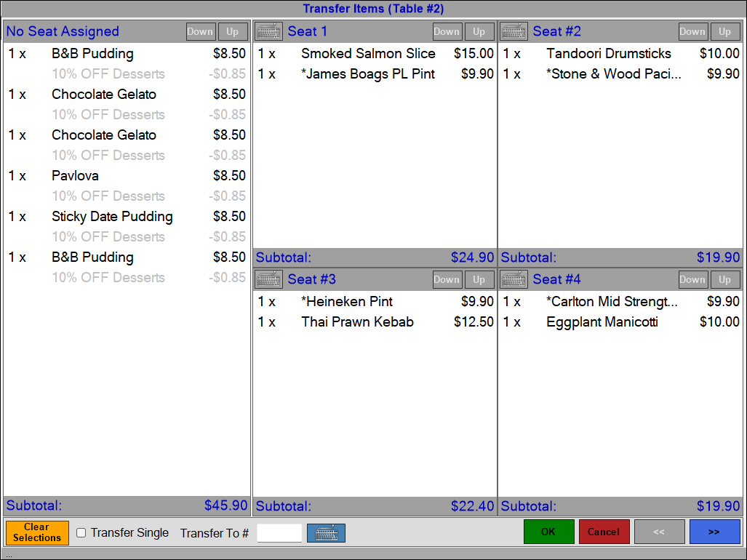Click the Seat #2 header title
This screenshot has height=560, width=747.
556,31
